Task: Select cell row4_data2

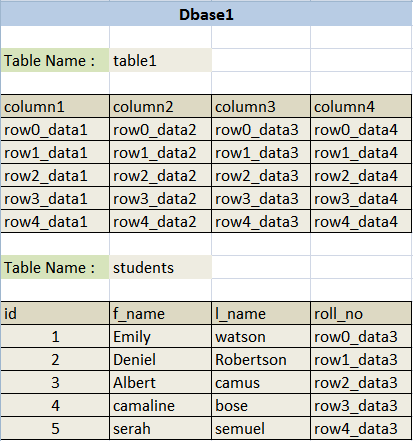Action: pyautogui.click(x=160, y=221)
